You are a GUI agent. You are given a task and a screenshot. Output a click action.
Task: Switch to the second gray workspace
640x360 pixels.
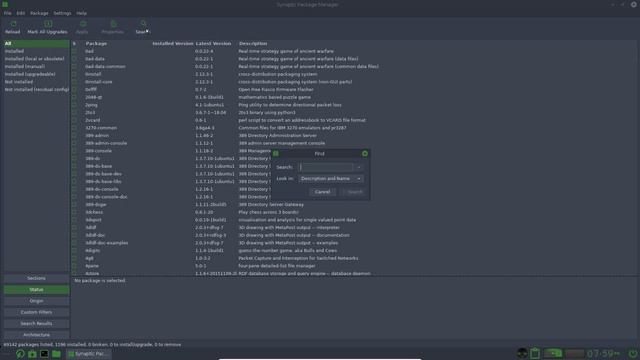pyautogui.click(x=574, y=353)
